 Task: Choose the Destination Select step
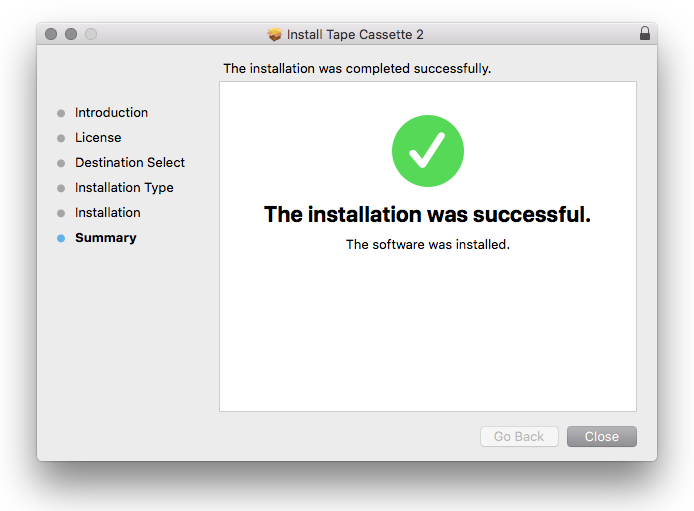(x=130, y=163)
